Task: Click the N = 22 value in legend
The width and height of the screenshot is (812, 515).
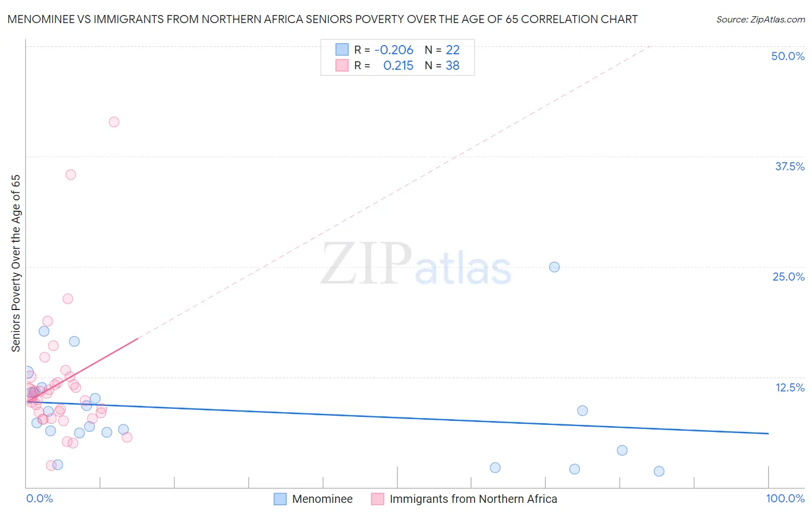Action: pyautogui.click(x=442, y=50)
